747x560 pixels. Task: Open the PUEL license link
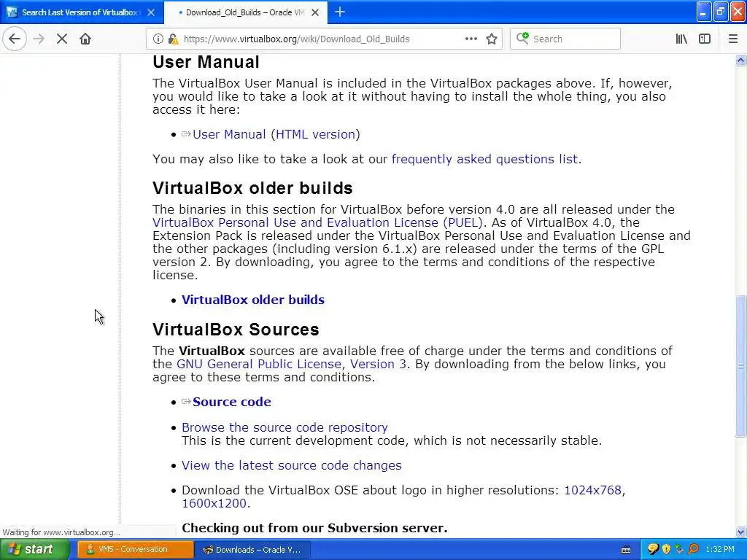pos(317,222)
